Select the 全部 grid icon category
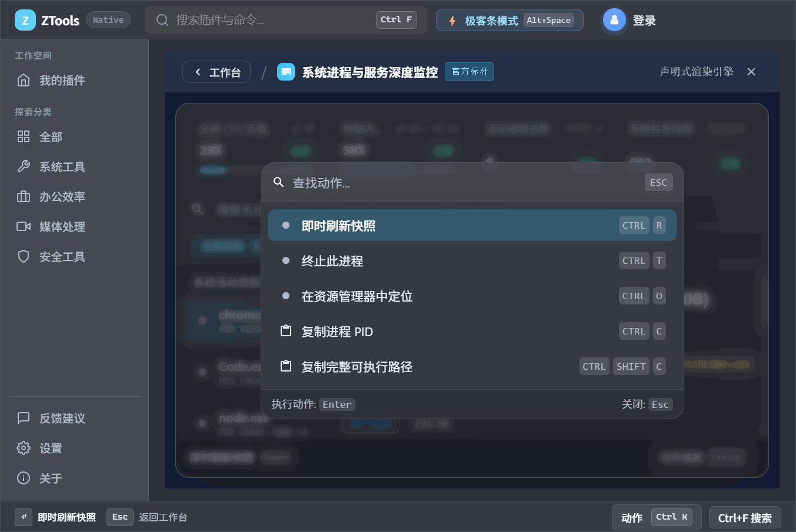 click(24, 137)
